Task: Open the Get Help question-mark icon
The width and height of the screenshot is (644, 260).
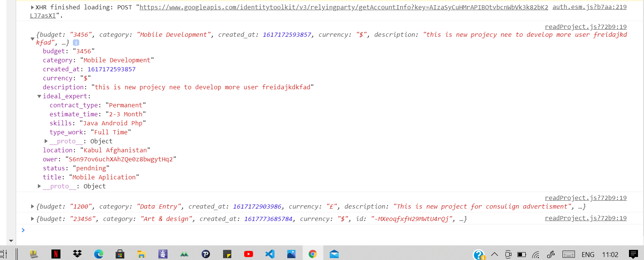Action: (479, 255)
